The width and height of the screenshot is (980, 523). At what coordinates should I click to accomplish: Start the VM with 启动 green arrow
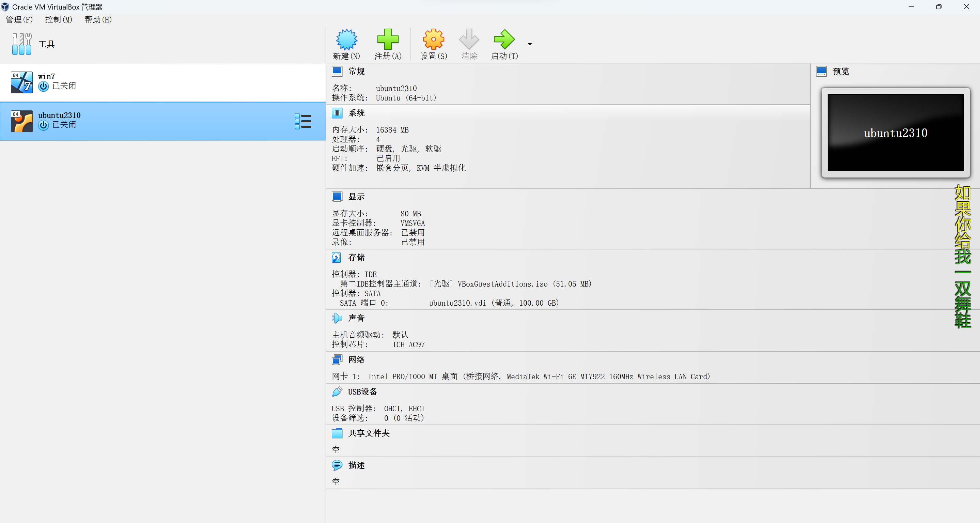pos(504,39)
